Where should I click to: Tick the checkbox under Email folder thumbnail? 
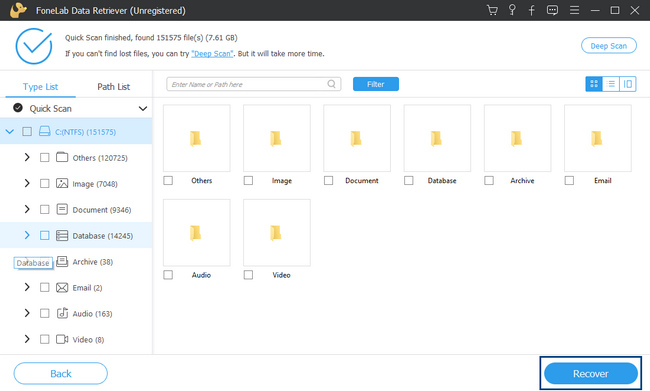pos(569,180)
